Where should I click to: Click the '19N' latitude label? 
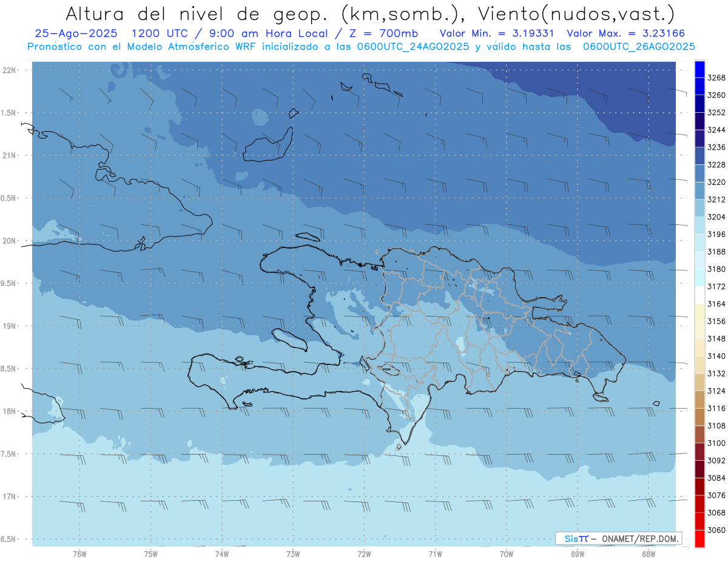tap(8, 326)
